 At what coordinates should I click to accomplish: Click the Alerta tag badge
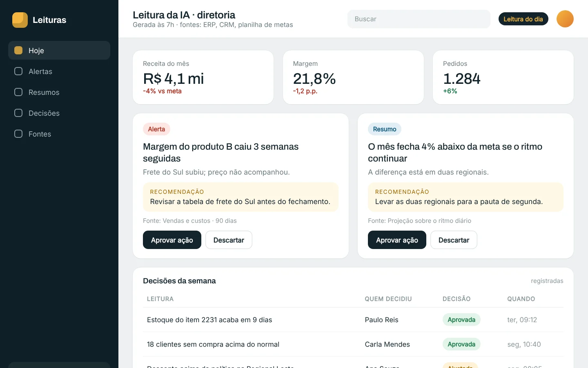[x=156, y=129]
